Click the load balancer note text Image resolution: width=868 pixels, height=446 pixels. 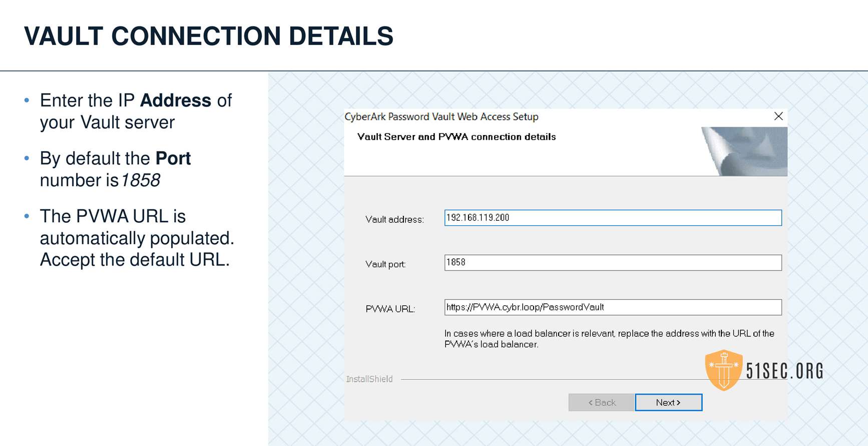609,339
